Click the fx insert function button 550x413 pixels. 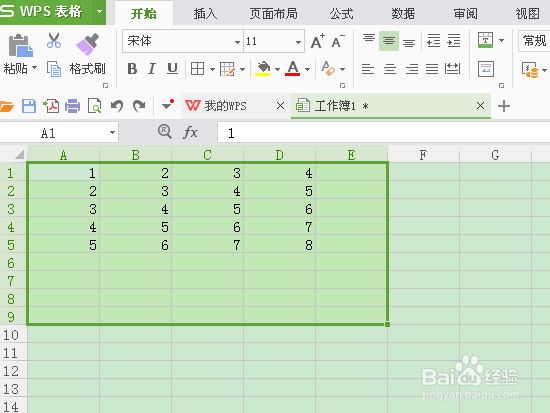coord(190,132)
